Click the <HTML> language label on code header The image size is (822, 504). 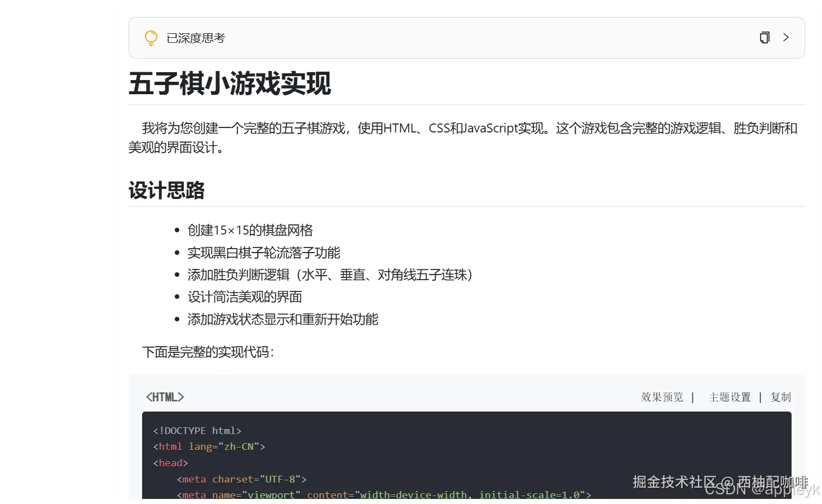[165, 397]
